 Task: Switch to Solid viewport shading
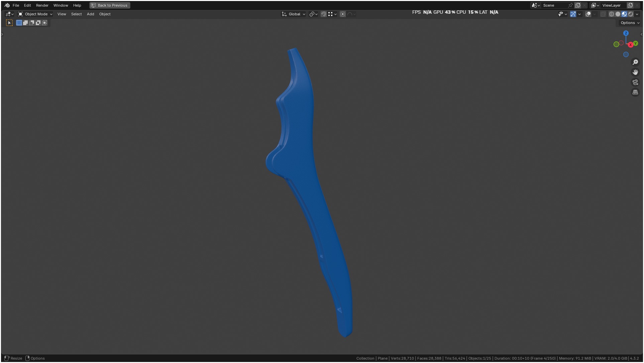(618, 14)
